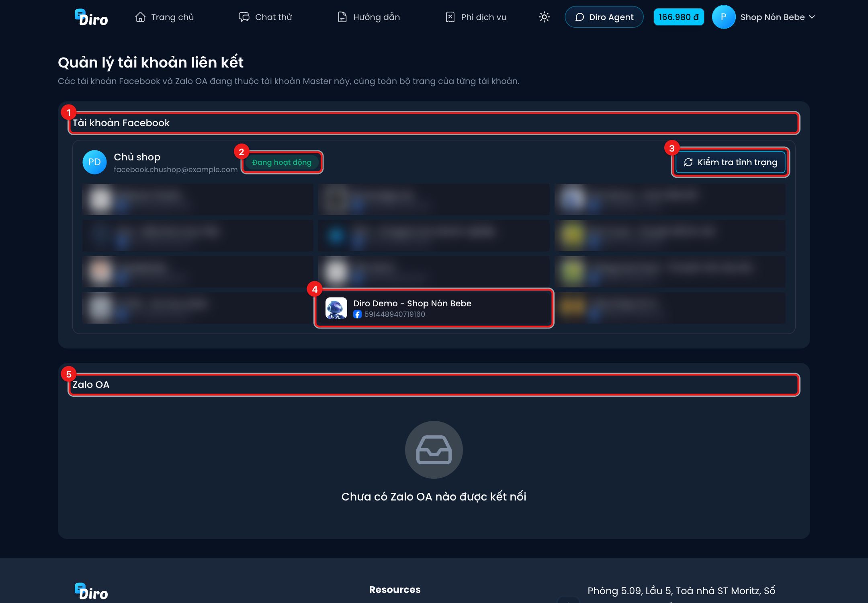Screen dimensions: 868x603
Task: Click Chưa có Zalo OA nào được kết nối text
Action: pos(434,497)
